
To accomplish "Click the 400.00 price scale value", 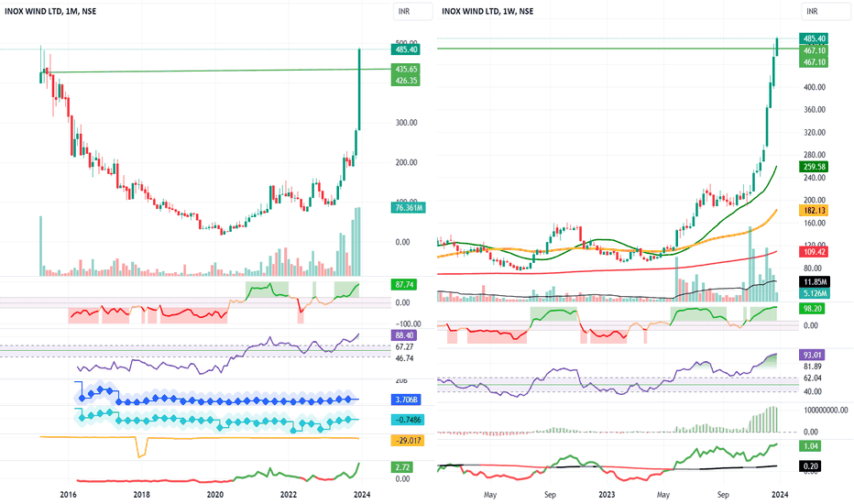I will pyautogui.click(x=815, y=87).
